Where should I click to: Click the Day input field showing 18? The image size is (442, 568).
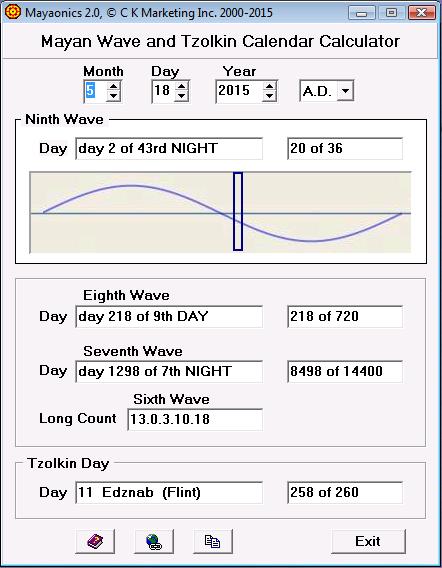pyautogui.click(x=163, y=91)
